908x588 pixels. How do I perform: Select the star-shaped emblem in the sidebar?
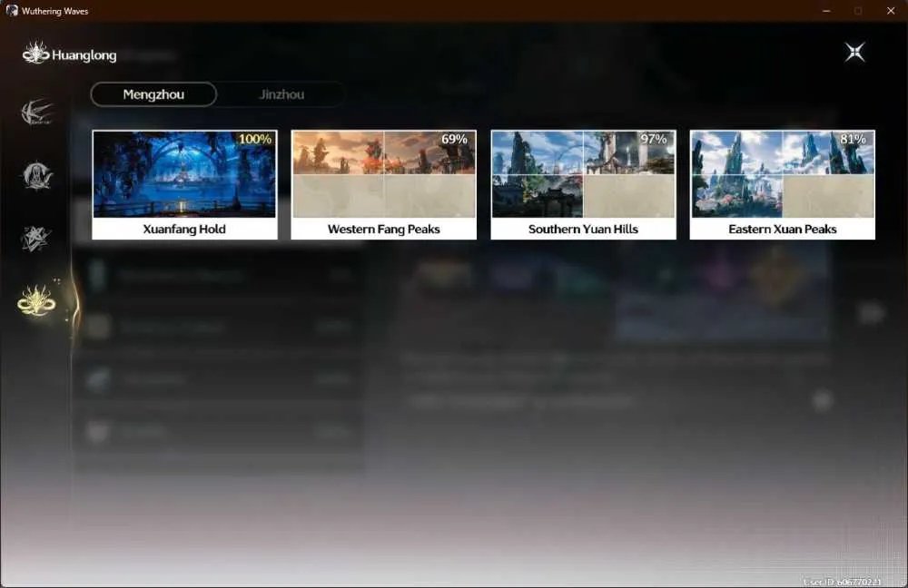[36, 239]
